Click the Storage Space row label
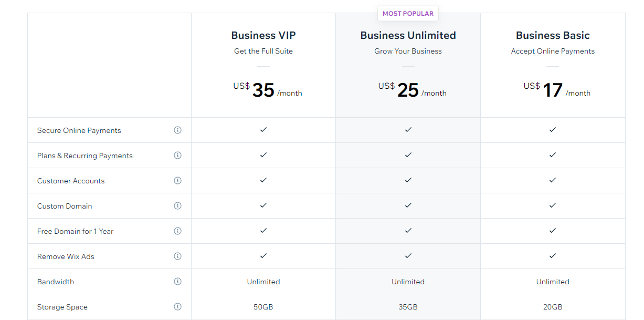Viewport: 644px width, 320px height. coord(62,307)
